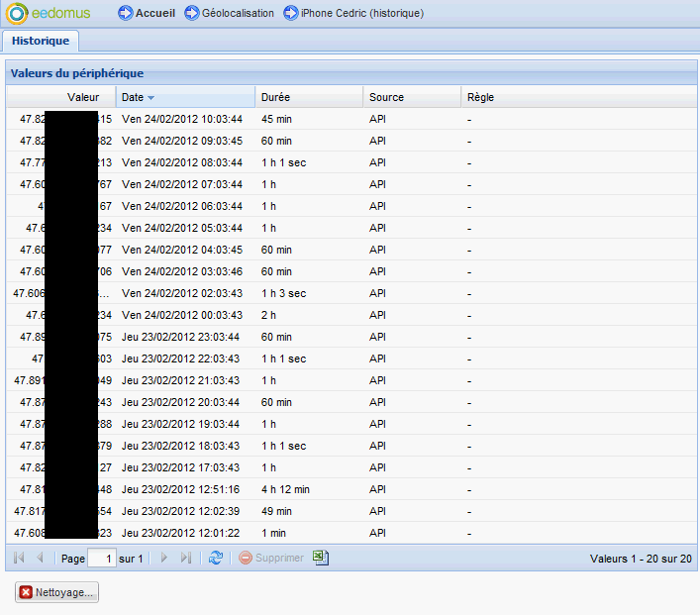Screen dimensions: 700x615
Task: Click the Accueil arrow icon
Action: point(126,13)
